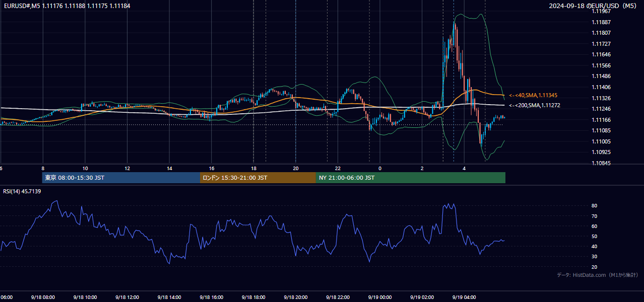Viewport: 644px width, 302px height.
Task: Click hour label 12 under the price chart
Action: pos(127,169)
